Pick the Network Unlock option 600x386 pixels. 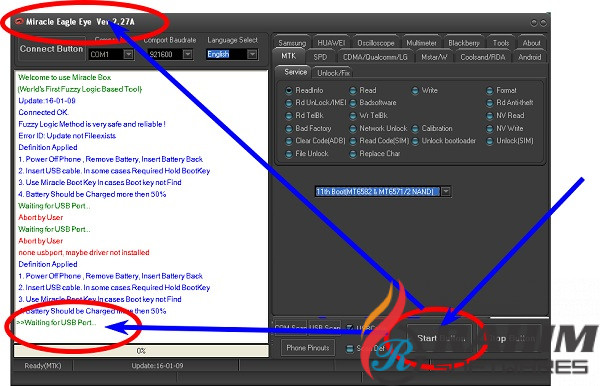click(353, 128)
